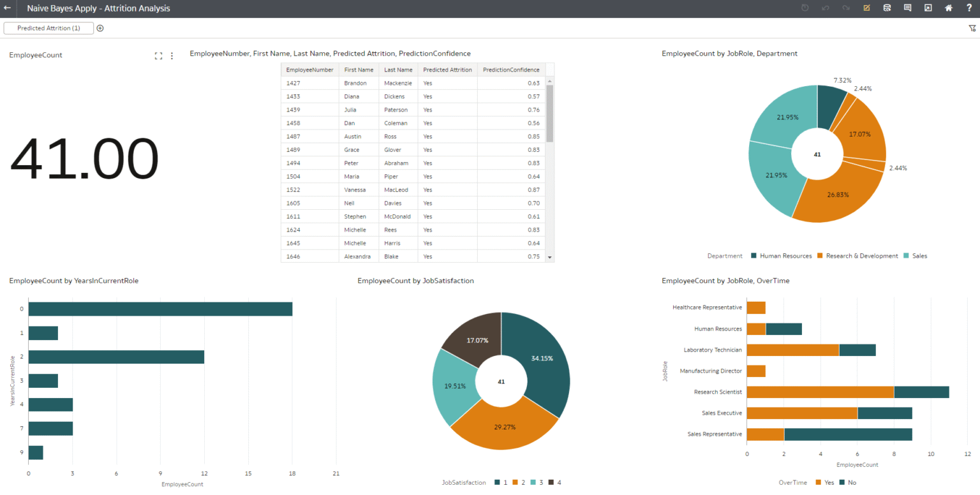Screen dimensions: 980x495
Task: Click the back arrow beside the title
Action: pos(8,8)
